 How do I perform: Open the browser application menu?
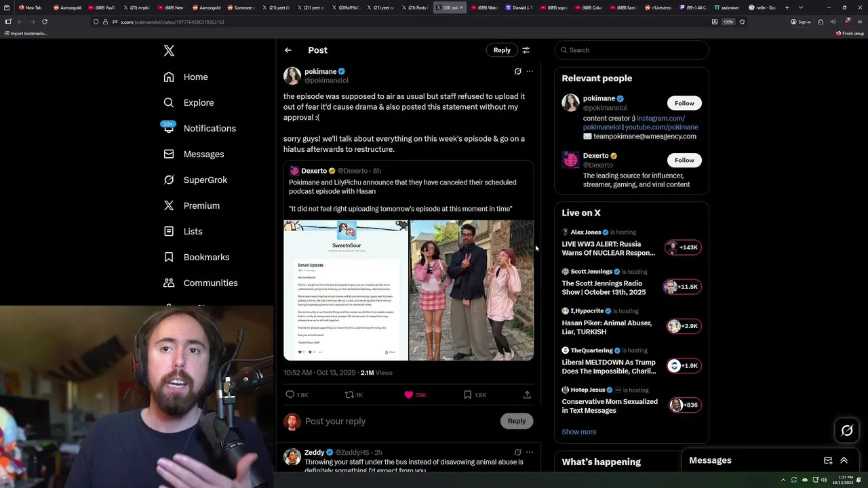(859, 22)
